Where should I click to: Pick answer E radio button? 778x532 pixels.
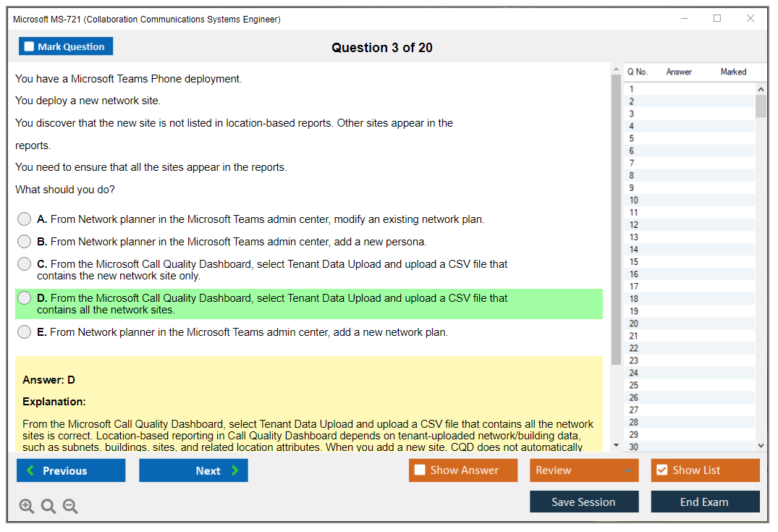tap(25, 332)
